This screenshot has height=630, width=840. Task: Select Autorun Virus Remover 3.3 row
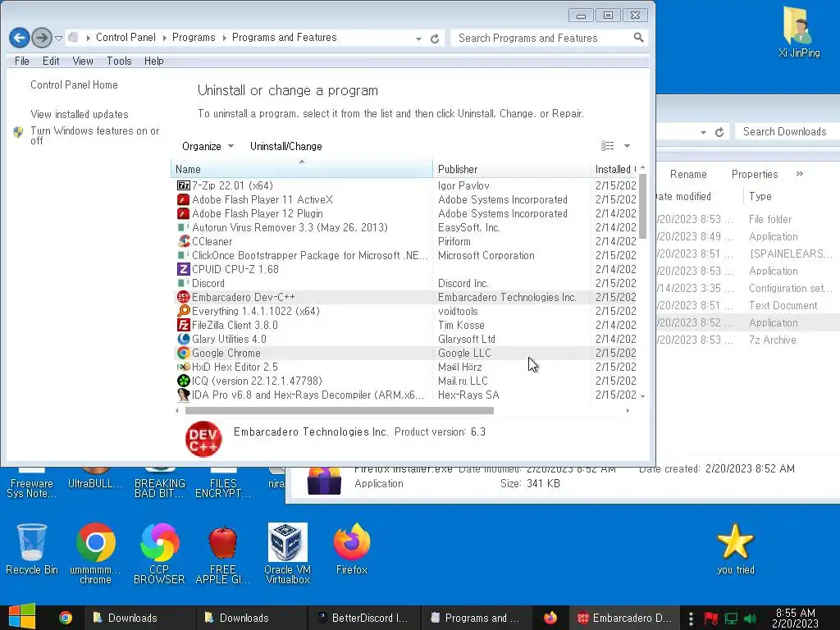[406, 227]
